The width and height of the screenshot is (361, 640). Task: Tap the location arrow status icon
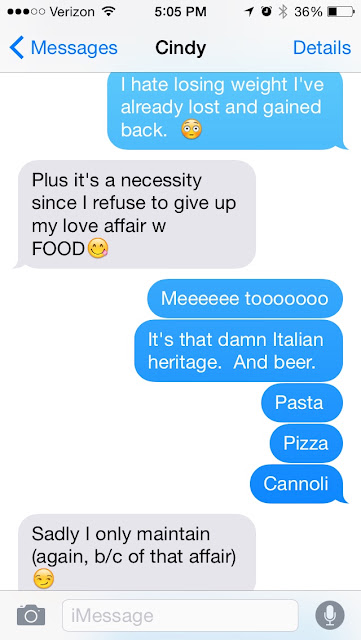click(x=250, y=12)
